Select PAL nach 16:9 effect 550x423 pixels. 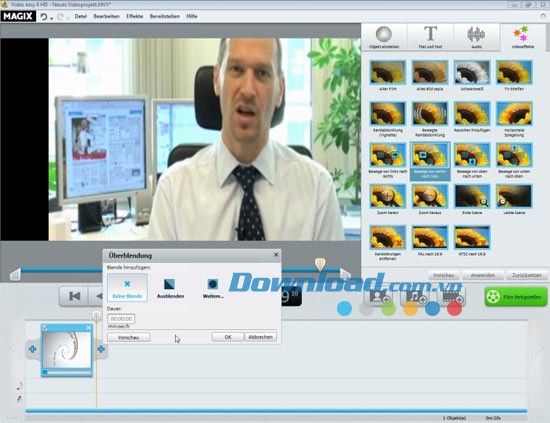(430, 241)
